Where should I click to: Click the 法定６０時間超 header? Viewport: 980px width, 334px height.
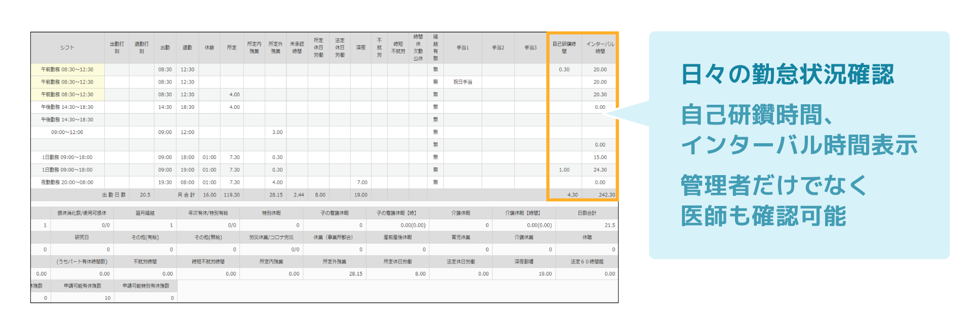pyautogui.click(x=587, y=262)
